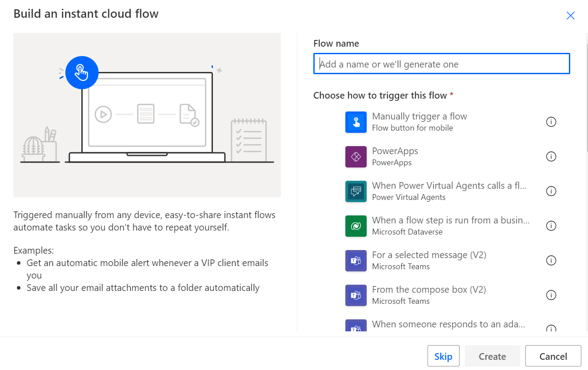This screenshot has width=588, height=370.
Task: Click the 'Microsoft Dataverse' subtitle text
Action: (x=407, y=232)
